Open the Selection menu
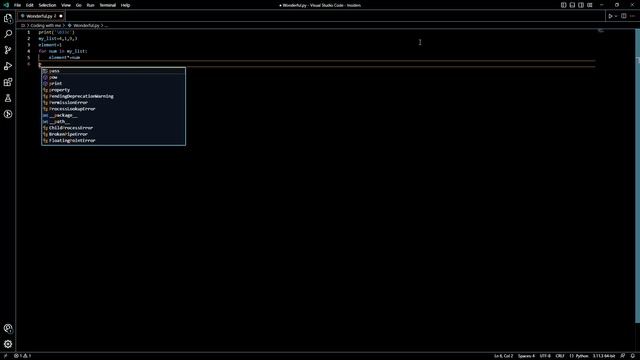The width and height of the screenshot is (640, 360). (47, 5)
